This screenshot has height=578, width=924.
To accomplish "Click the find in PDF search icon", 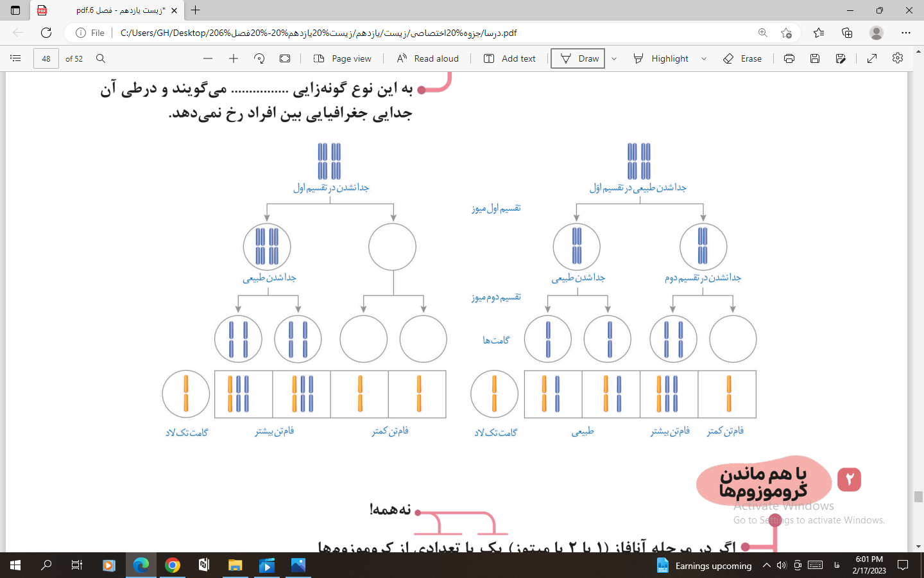I will [101, 58].
